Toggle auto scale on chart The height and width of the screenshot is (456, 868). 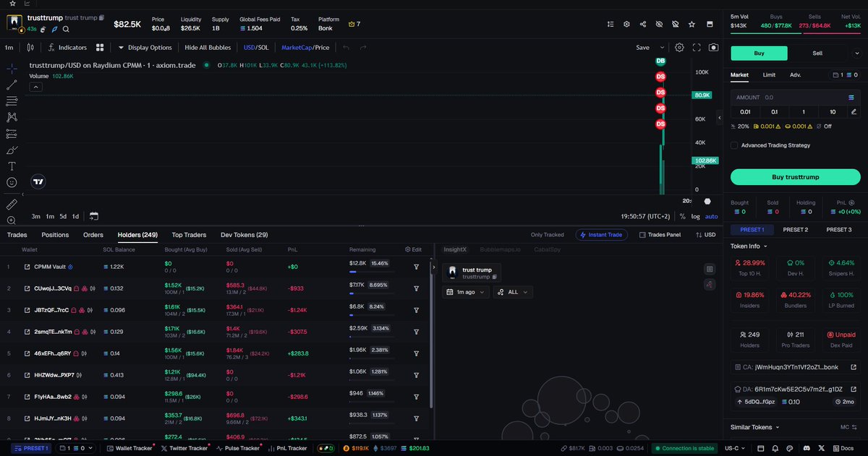(x=712, y=216)
